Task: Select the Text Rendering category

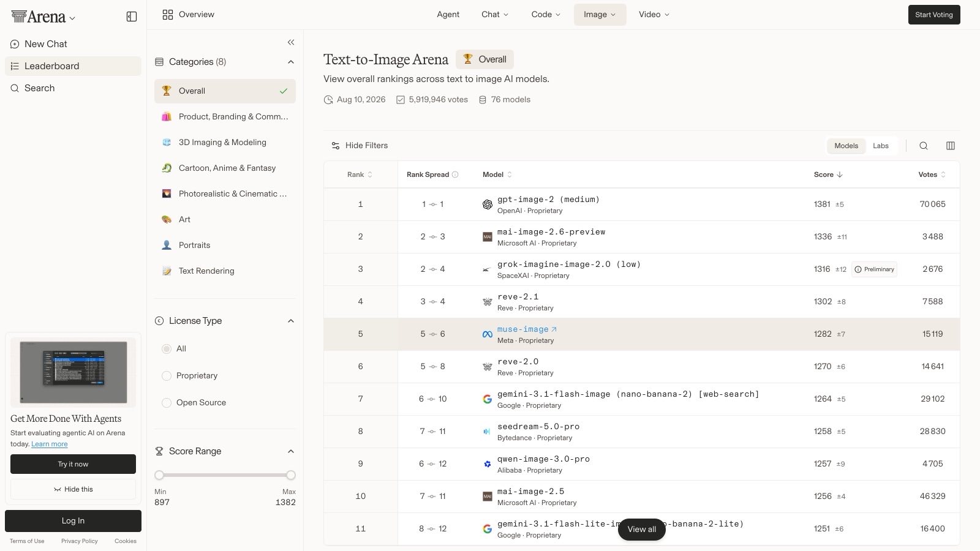Action: coord(225,271)
